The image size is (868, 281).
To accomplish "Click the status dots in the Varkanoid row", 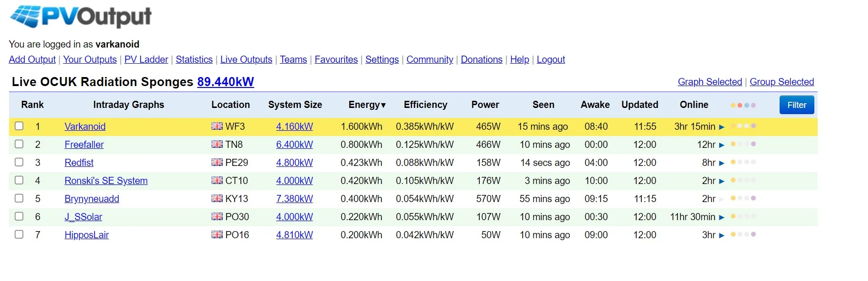I will (743, 126).
